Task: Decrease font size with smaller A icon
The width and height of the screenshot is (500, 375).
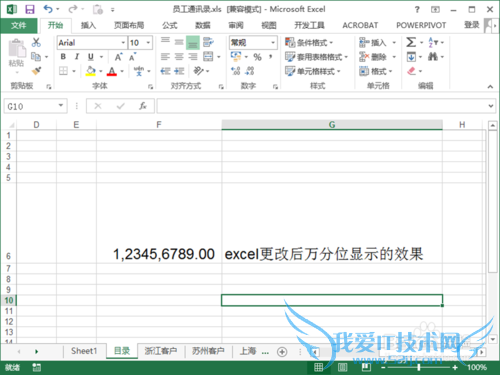Action: click(133, 57)
